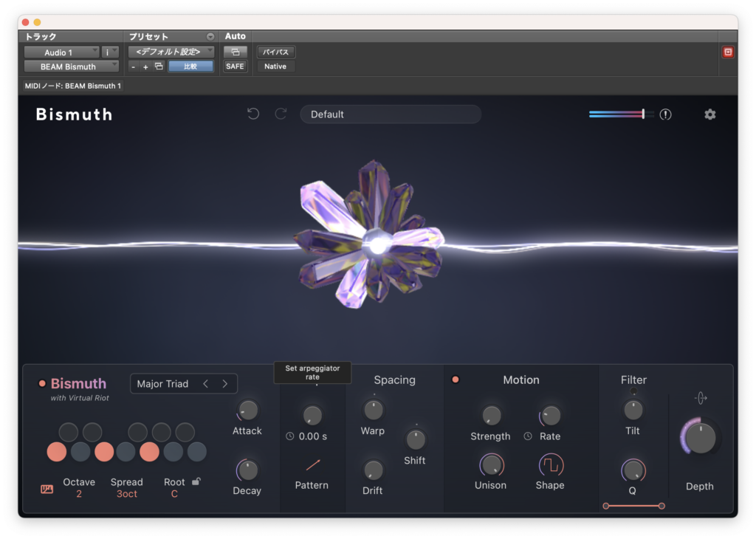Click the Auto header label
The image size is (756, 539).
236,36
